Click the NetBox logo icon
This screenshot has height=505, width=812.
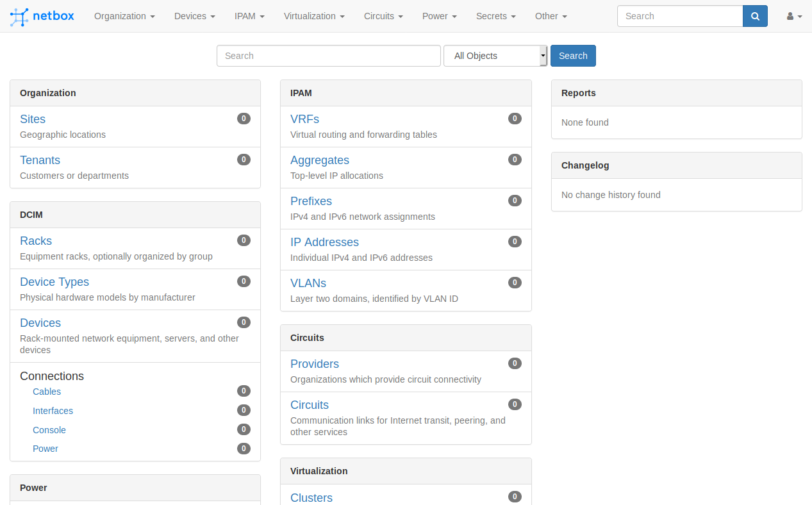tap(19, 15)
